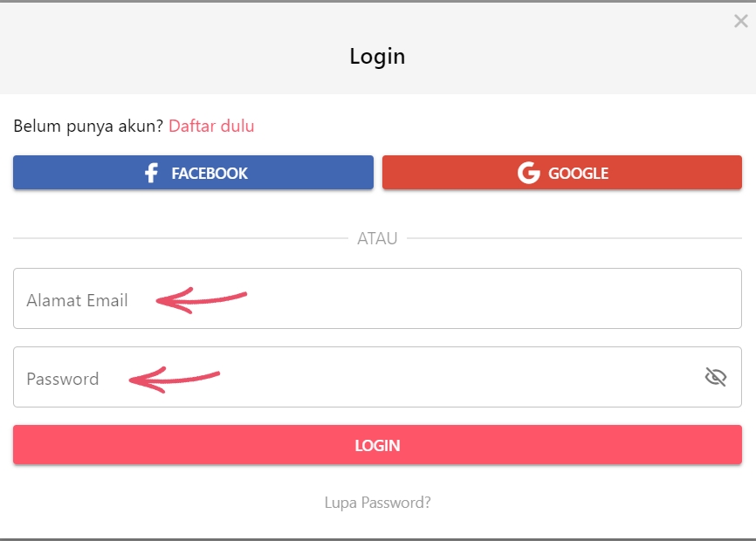Image resolution: width=756 pixels, height=541 pixels.
Task: Click the "Lupa Password?" link
Action: [377, 503]
